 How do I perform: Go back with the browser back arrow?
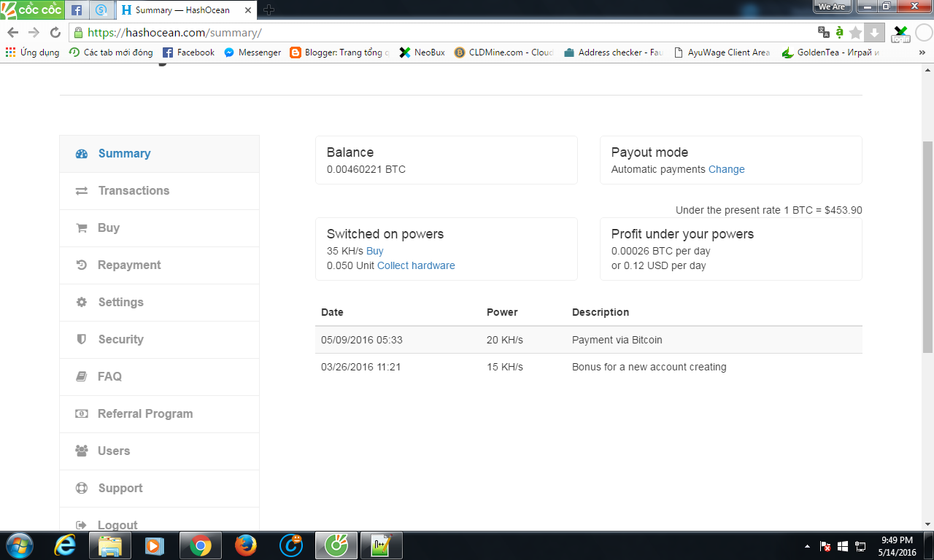point(12,33)
